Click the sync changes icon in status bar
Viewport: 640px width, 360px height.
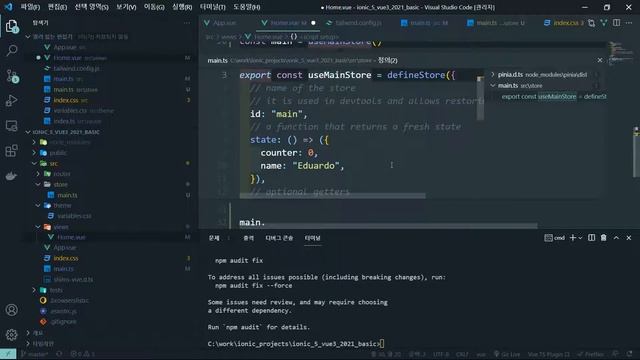coord(60,354)
